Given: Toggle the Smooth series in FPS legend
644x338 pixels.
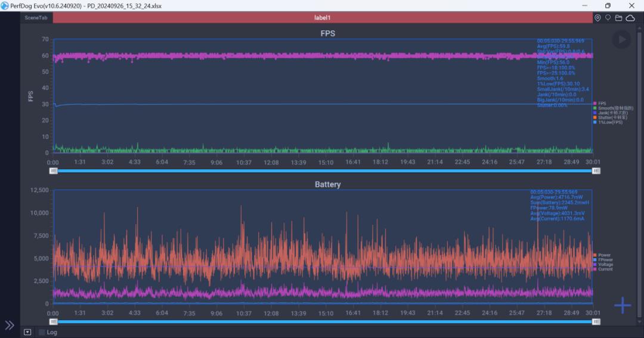Looking at the screenshot, I should click(608, 108).
